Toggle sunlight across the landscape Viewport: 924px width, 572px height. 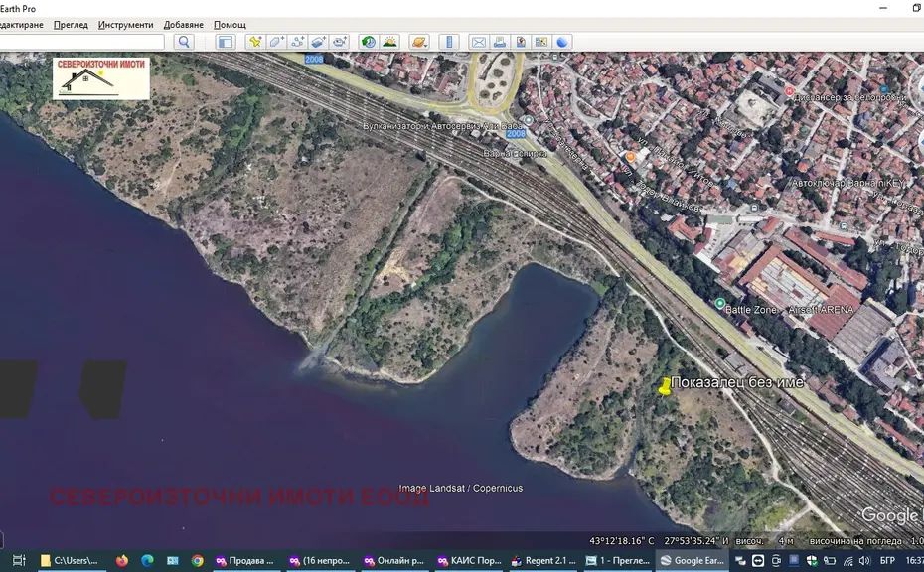point(389,42)
